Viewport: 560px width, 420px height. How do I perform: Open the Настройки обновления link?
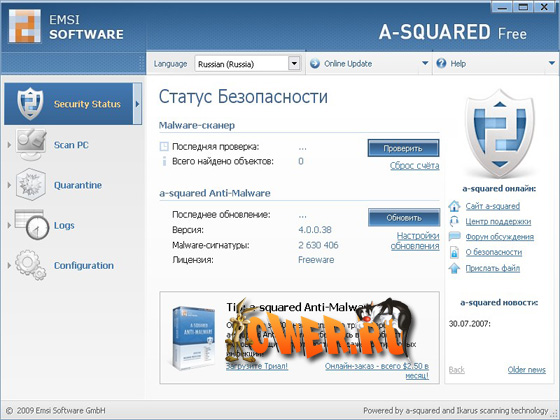pyautogui.click(x=415, y=241)
